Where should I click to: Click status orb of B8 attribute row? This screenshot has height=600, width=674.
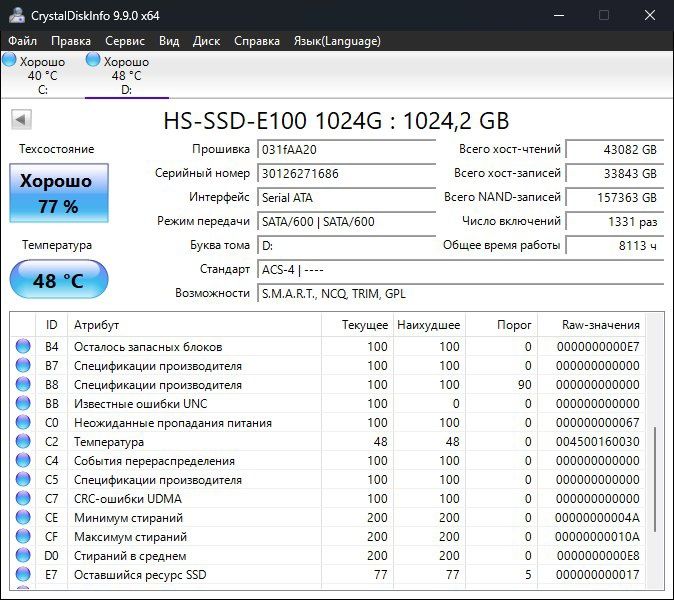point(23,384)
